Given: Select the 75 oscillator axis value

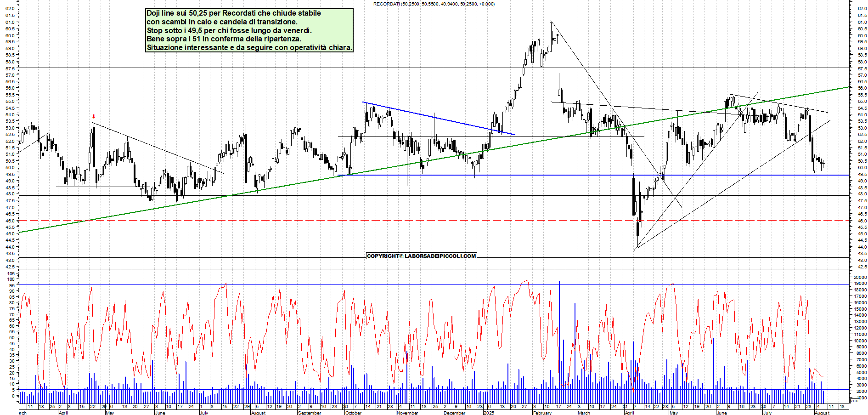Looking at the screenshot, I should 12,308.
